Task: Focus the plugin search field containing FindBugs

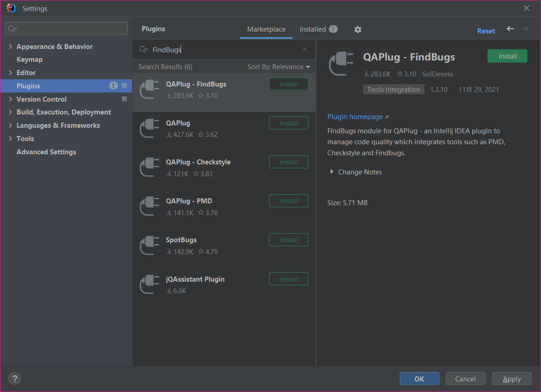Action: point(224,49)
